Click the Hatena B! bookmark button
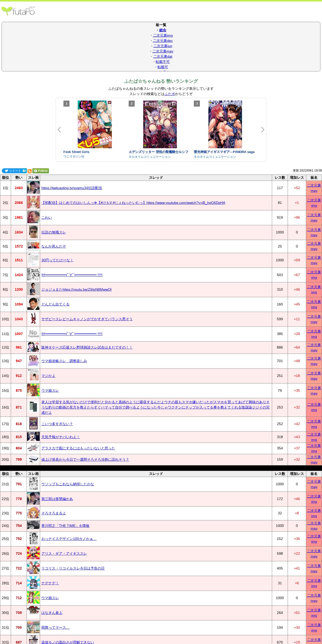This screenshot has width=322, height=644. 24,171
